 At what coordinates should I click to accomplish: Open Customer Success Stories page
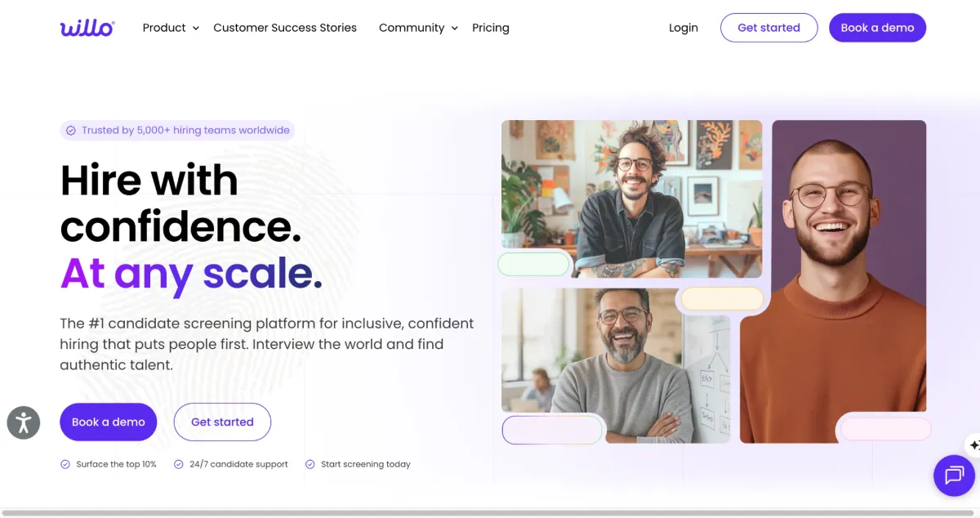(285, 28)
